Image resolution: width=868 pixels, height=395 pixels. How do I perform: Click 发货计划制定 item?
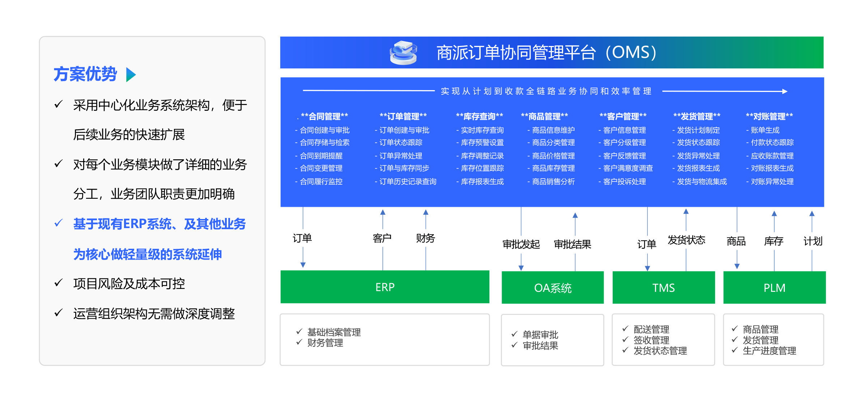click(x=696, y=130)
